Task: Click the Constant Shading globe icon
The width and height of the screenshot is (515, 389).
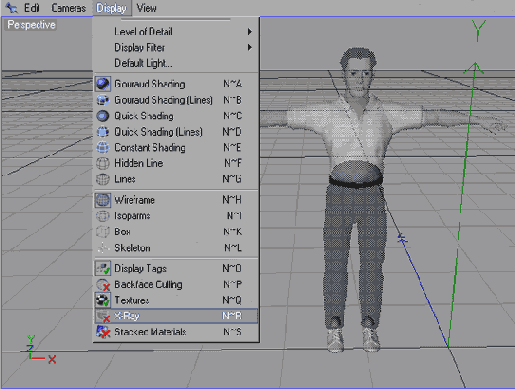Action: coord(103,147)
